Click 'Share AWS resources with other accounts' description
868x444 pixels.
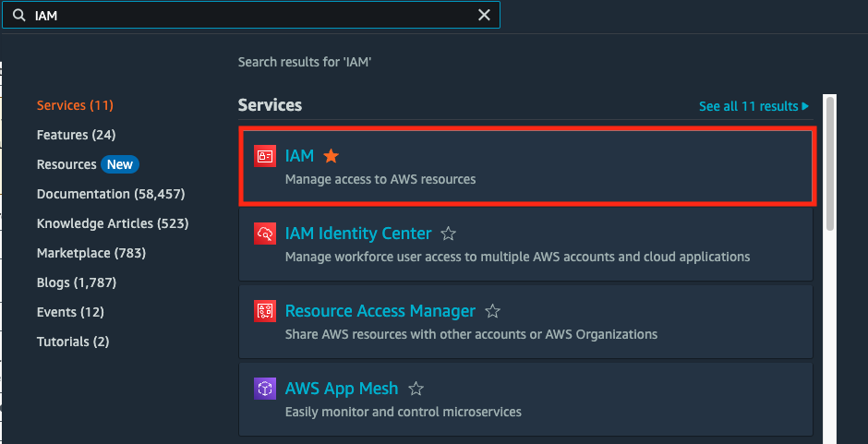tap(471, 334)
